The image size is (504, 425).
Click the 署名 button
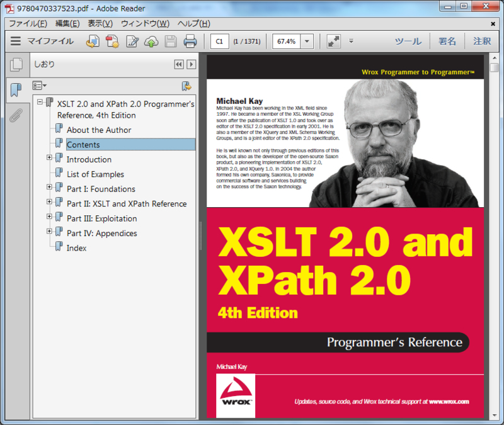tap(446, 42)
